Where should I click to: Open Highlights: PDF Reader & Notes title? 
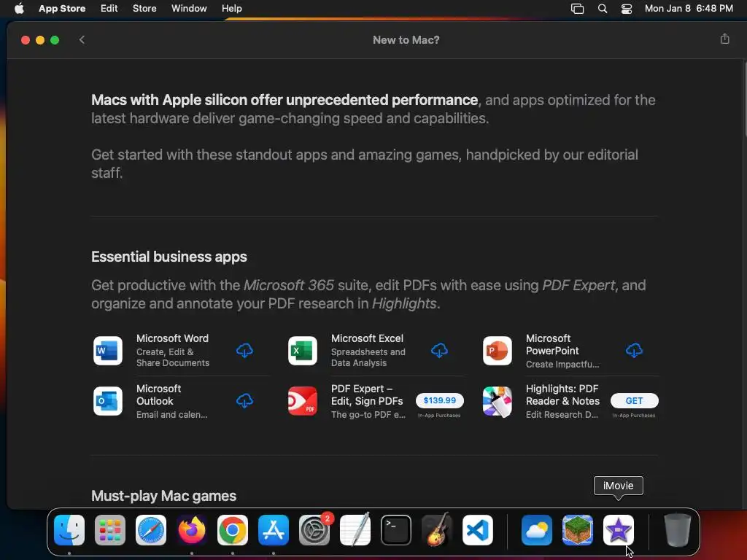pos(562,394)
